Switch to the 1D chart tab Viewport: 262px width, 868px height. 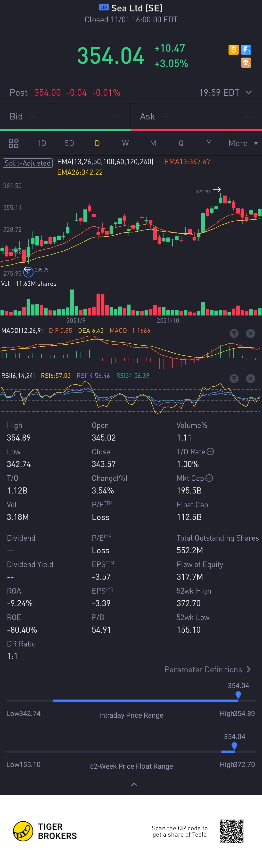41,143
